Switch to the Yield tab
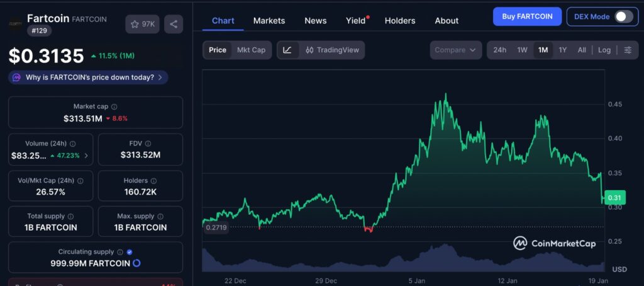Image resolution: width=644 pixels, height=286 pixels. 356,21
